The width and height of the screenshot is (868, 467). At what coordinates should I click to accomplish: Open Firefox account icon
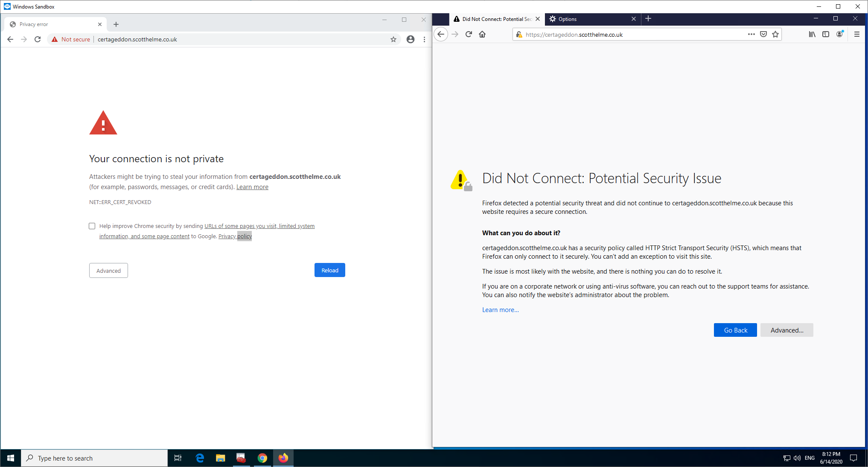tap(839, 35)
